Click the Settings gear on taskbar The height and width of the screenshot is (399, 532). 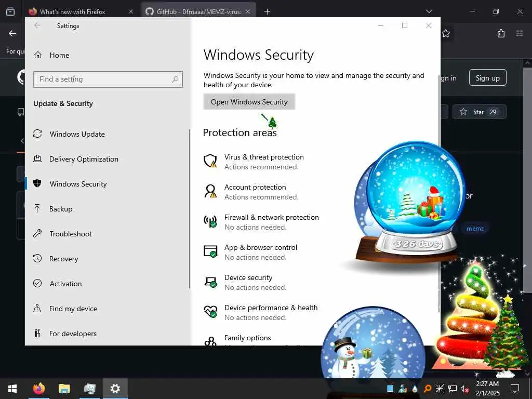(115, 389)
